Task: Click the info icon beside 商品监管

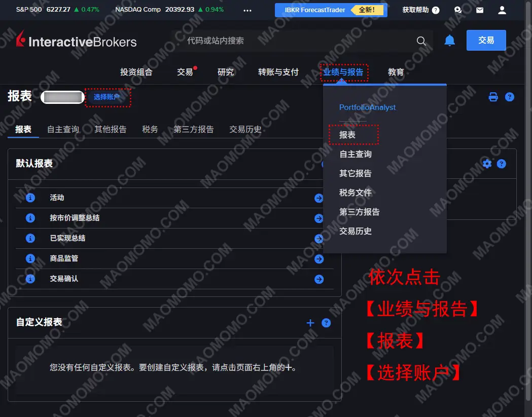Action: [x=30, y=258]
